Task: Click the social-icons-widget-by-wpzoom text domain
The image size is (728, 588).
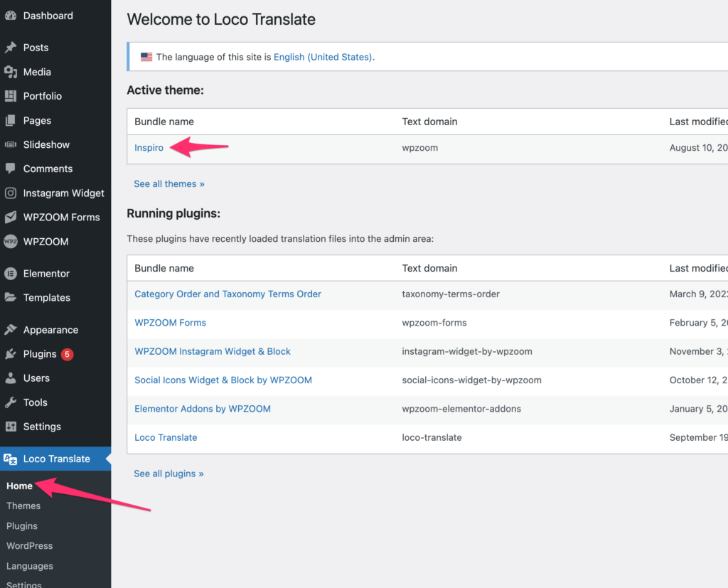Action: (472, 380)
